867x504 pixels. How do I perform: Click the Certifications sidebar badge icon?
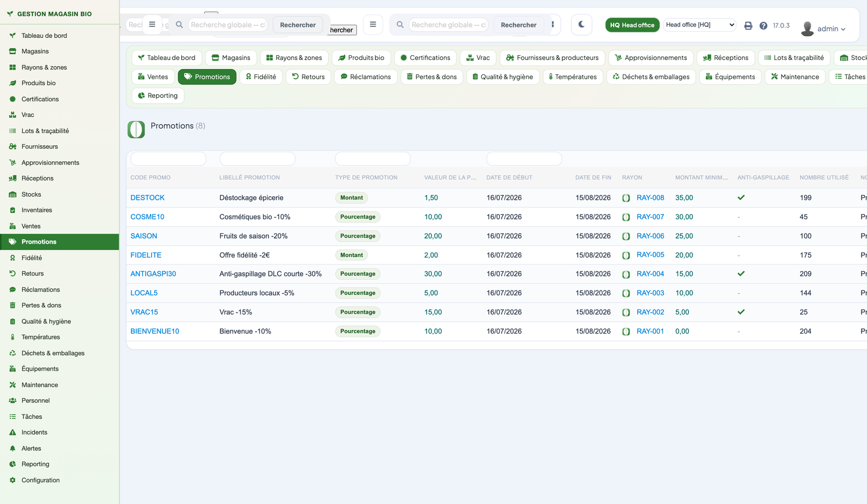(x=13, y=99)
